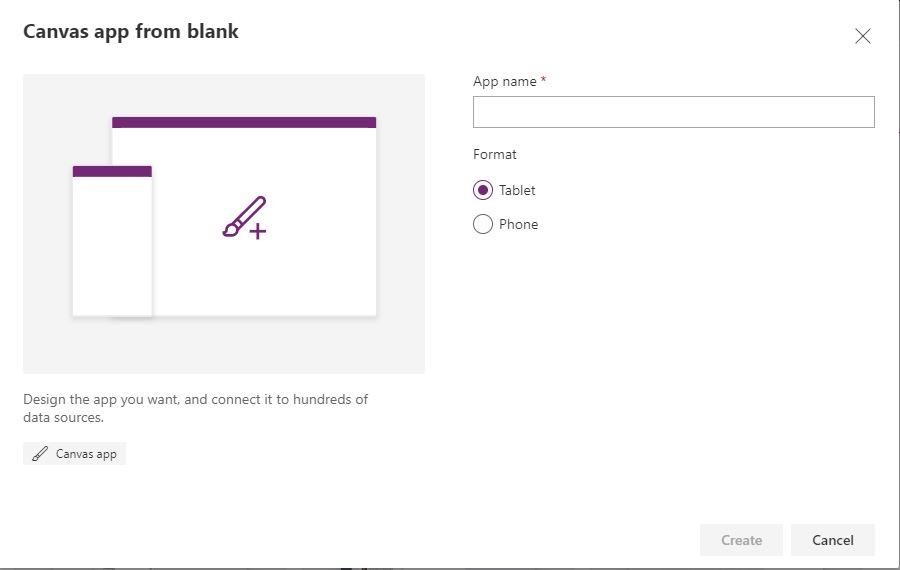This screenshot has width=900, height=570.
Task: Click the Format section label
Action: [495, 154]
